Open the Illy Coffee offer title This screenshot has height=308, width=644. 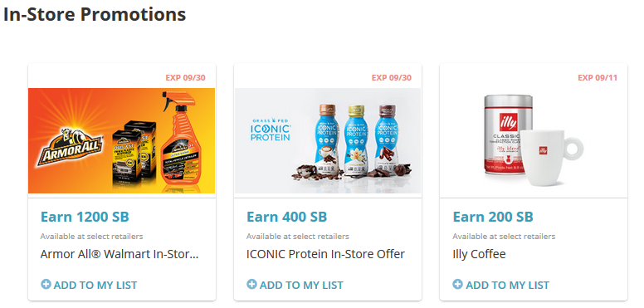tap(480, 254)
